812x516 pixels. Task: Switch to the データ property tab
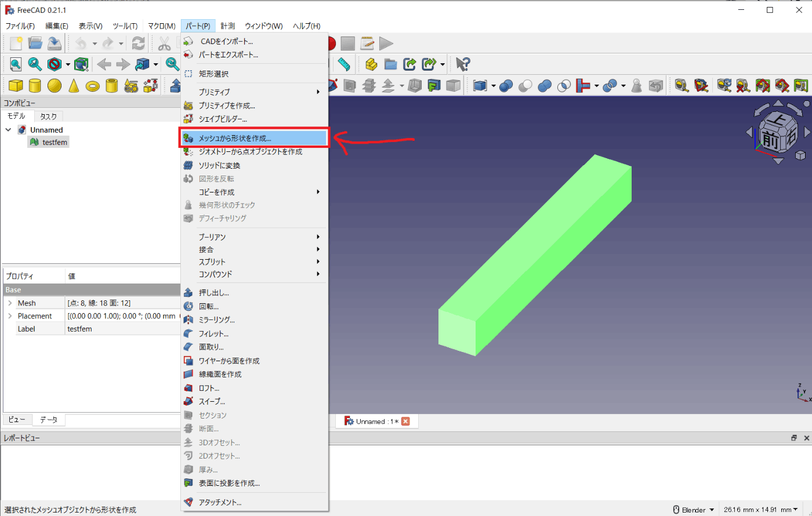click(49, 419)
